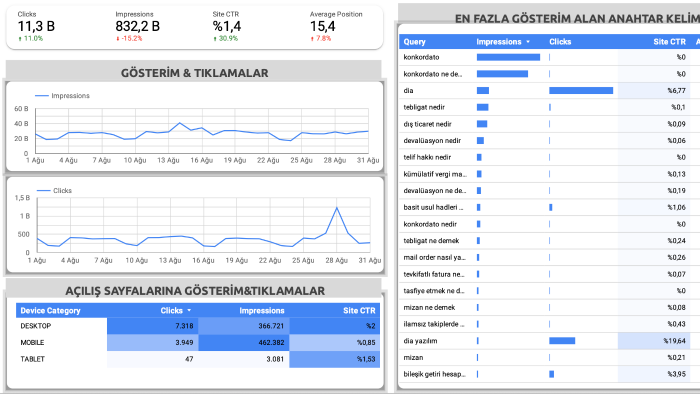
Task: Select the tebligat ne demek query
Action: (x=431, y=241)
